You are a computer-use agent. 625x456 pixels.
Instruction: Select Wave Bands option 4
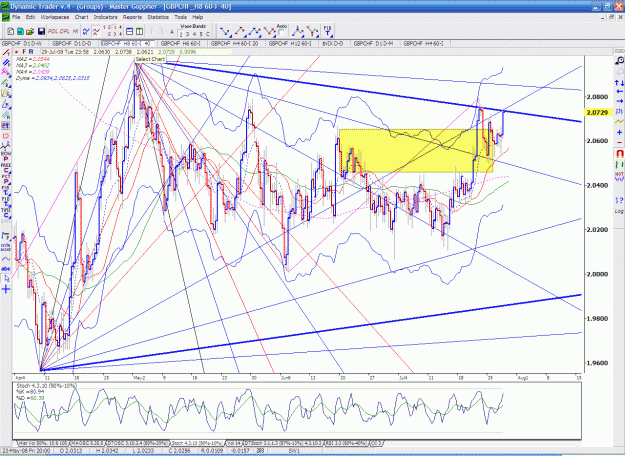coord(194,34)
